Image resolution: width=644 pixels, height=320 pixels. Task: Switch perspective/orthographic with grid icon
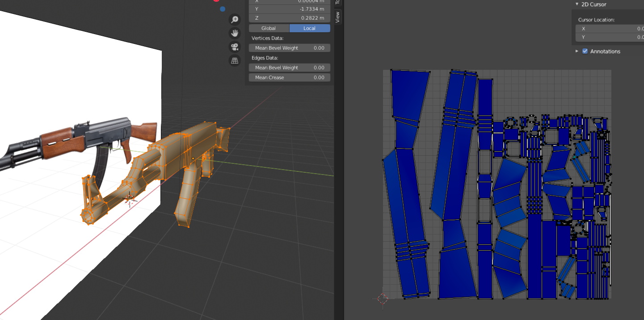235,60
